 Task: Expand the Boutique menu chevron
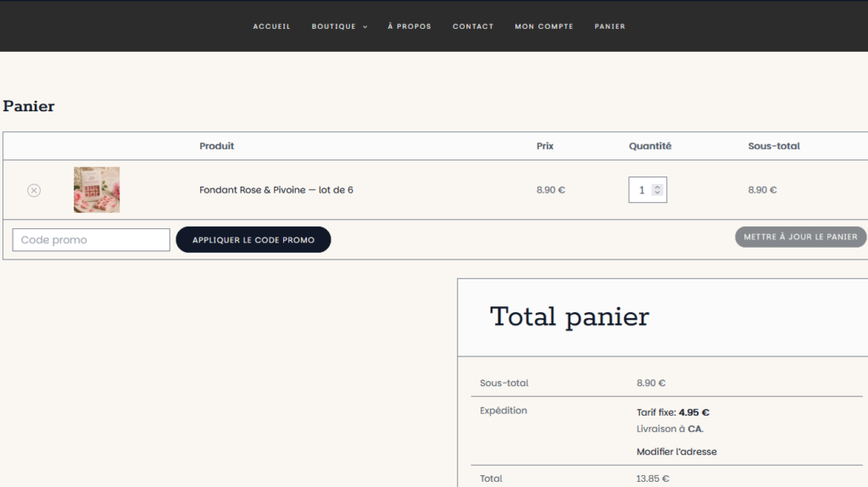(x=364, y=26)
